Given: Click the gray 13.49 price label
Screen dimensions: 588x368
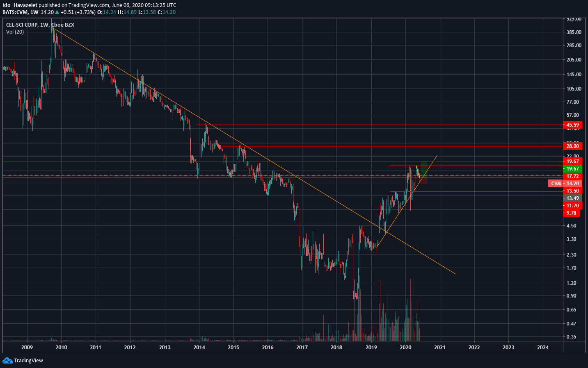Looking at the screenshot, I should point(573,198).
